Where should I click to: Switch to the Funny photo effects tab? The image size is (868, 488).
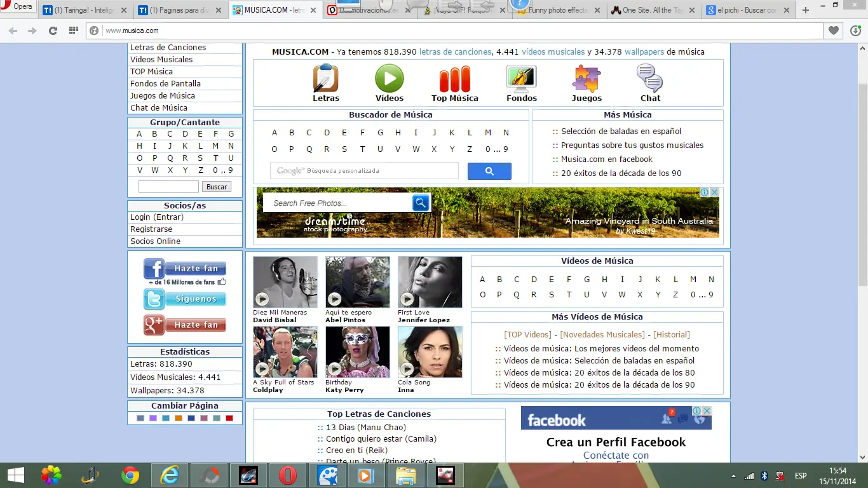click(559, 10)
